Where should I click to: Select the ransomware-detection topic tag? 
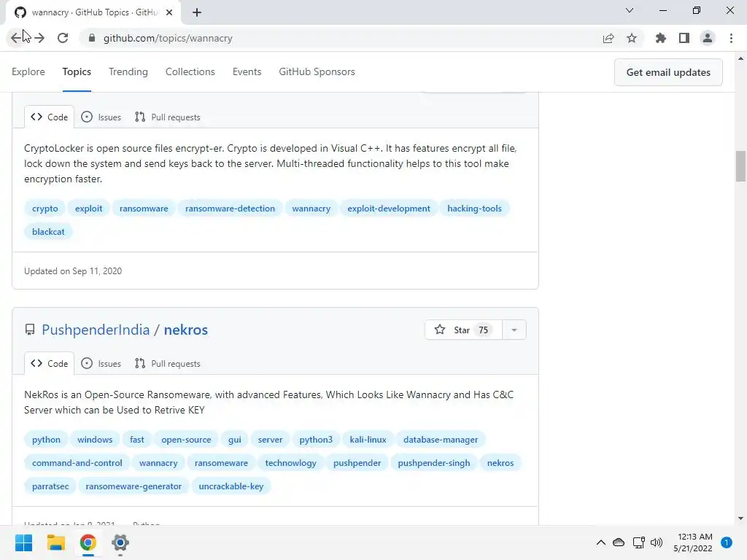pos(230,209)
